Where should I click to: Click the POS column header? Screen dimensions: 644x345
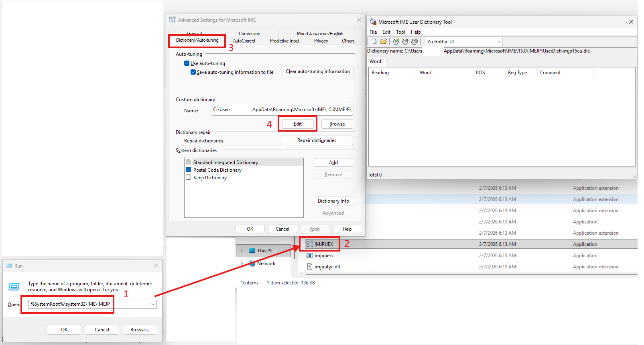coord(489,73)
